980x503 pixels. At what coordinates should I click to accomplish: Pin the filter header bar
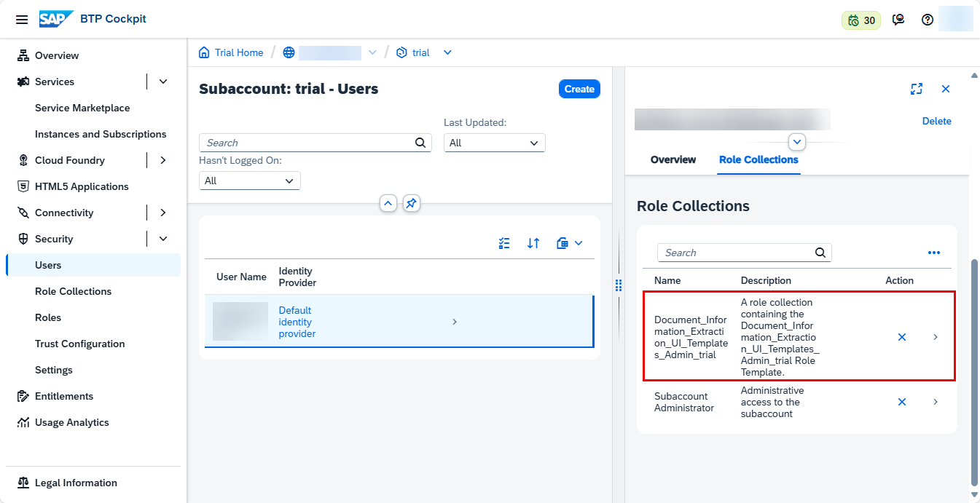(x=412, y=204)
